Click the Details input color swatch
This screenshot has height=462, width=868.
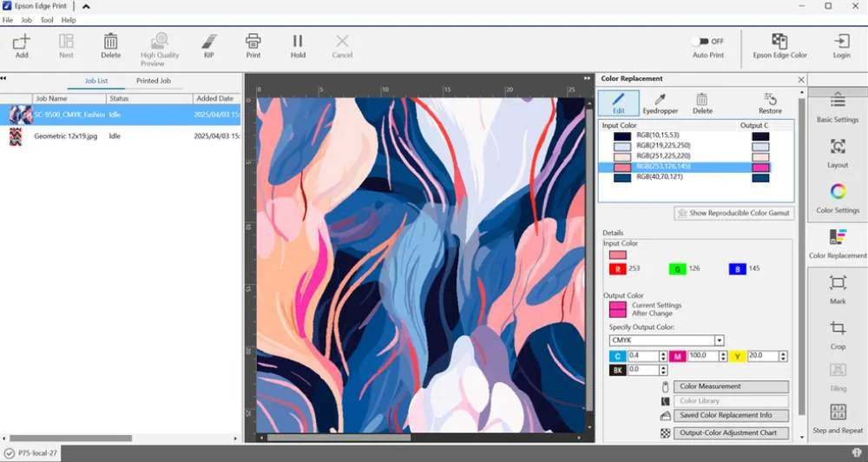pos(617,254)
